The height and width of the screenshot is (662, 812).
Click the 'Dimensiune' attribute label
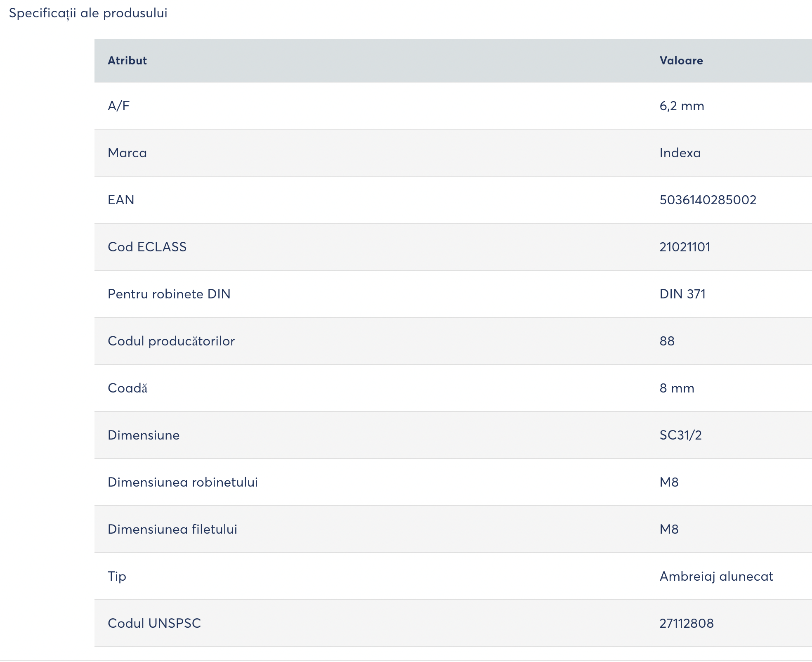point(144,435)
